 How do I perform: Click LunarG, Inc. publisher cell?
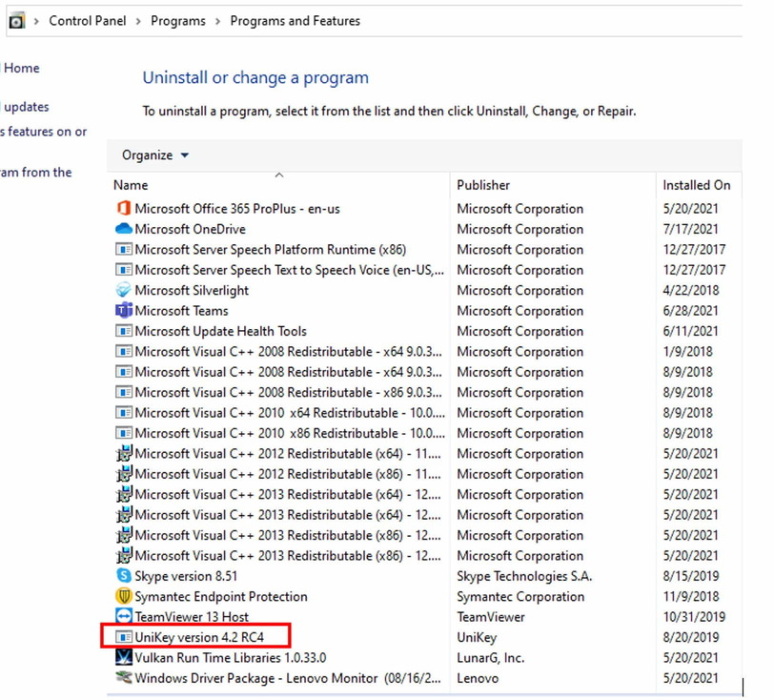pos(491,657)
